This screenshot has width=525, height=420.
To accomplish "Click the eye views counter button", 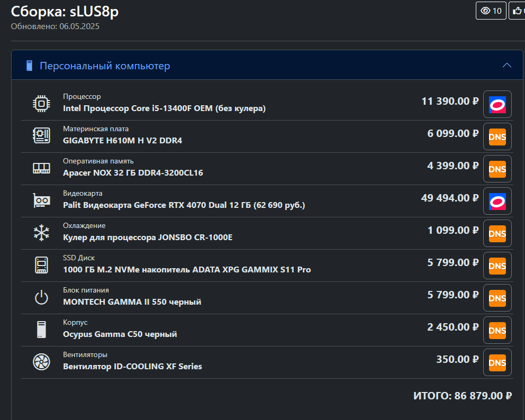I will (x=491, y=11).
